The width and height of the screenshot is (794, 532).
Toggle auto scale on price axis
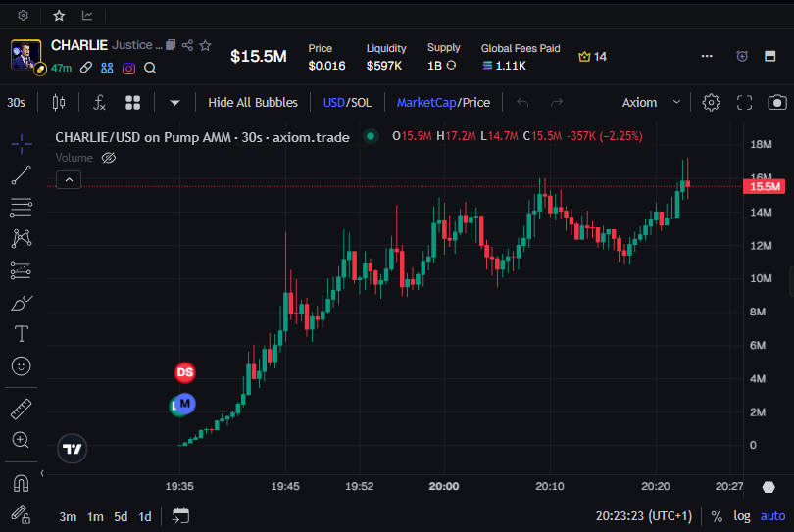click(772, 516)
